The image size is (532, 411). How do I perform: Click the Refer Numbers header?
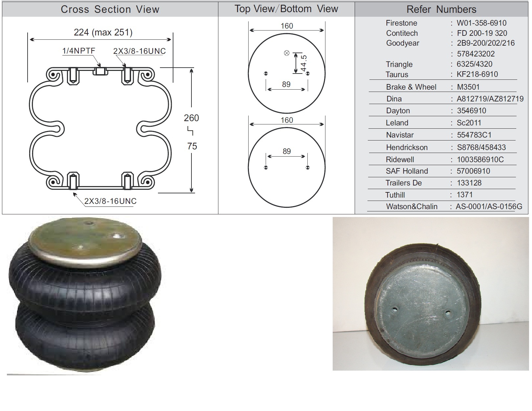[x=441, y=9]
